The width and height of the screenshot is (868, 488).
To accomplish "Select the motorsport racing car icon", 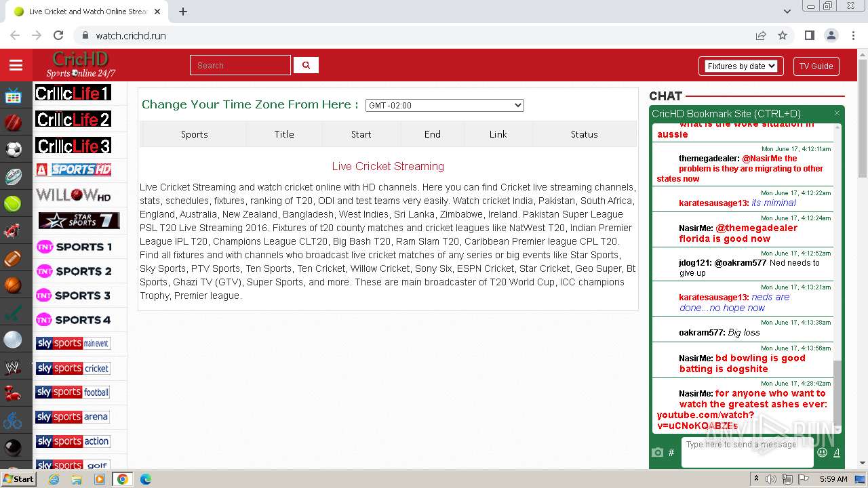I will tap(13, 231).
